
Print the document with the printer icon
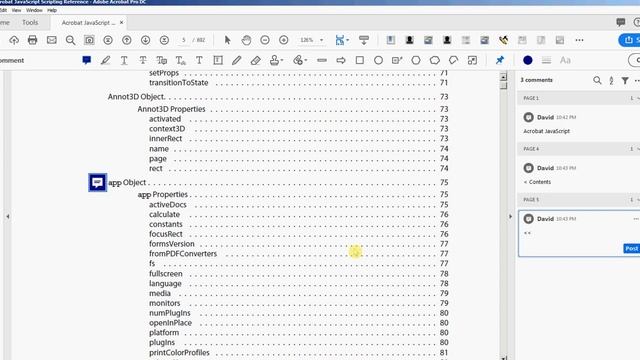point(33,40)
